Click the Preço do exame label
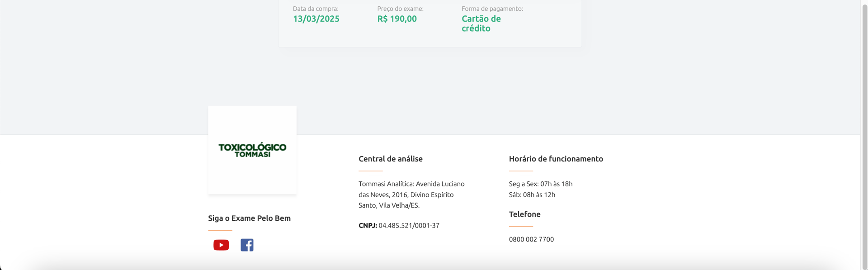 [x=401, y=9]
